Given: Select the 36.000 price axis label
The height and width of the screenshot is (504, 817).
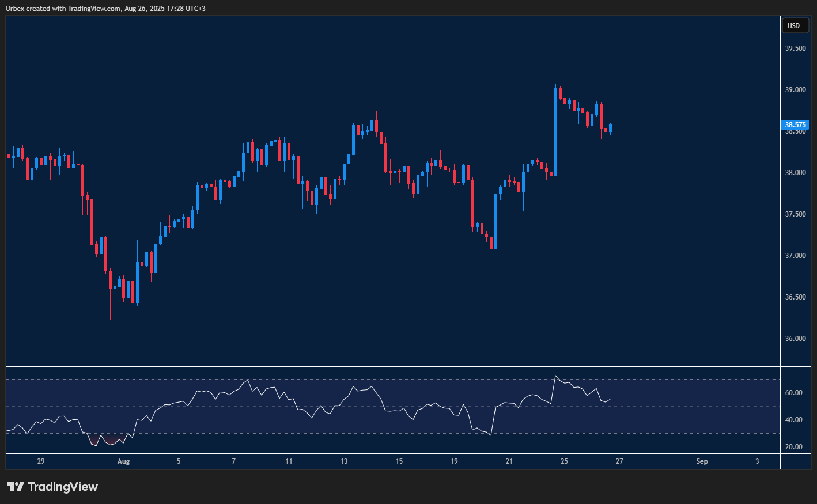Looking at the screenshot, I should point(795,339).
